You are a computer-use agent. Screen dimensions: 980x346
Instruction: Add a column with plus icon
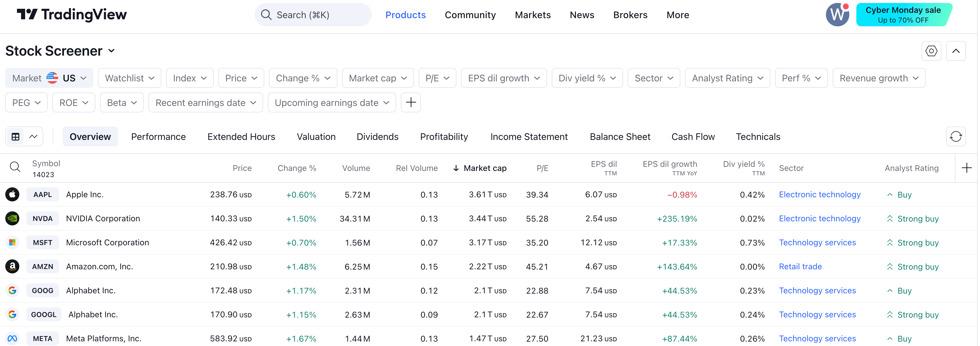coord(966,168)
